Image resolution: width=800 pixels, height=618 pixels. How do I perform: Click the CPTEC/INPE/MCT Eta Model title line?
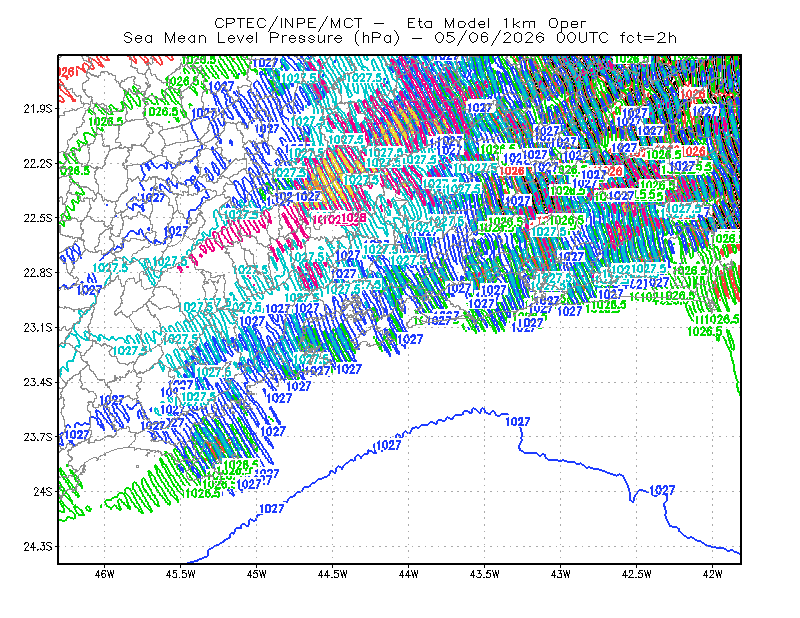tap(400, 23)
